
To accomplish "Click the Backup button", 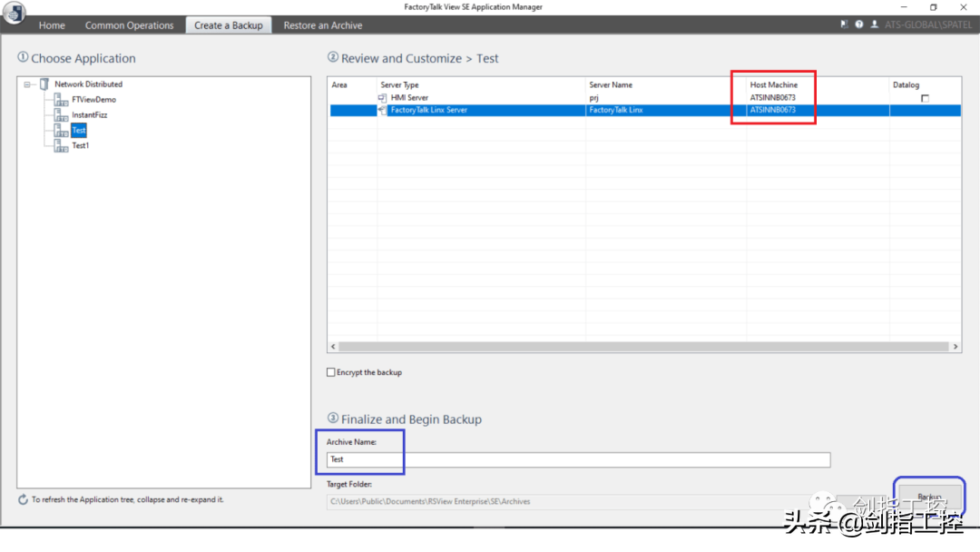I will click(928, 497).
